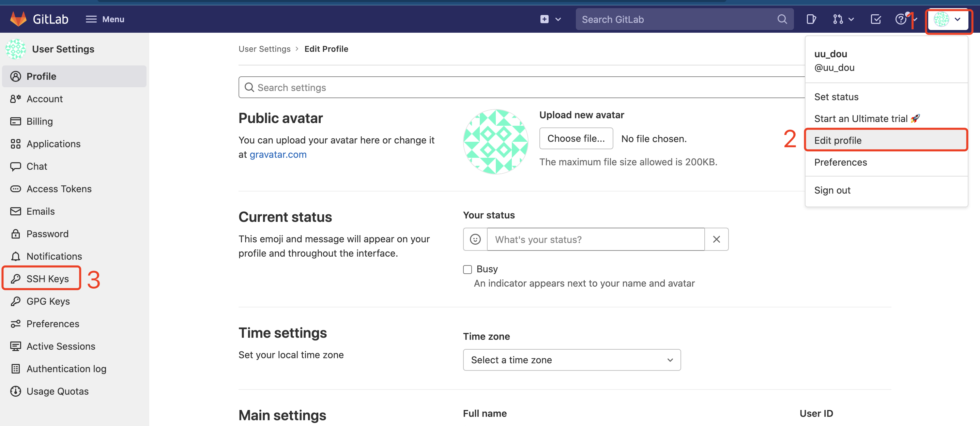Open the Issues icon in top bar
Screen dimensions: 980x426
click(811, 19)
